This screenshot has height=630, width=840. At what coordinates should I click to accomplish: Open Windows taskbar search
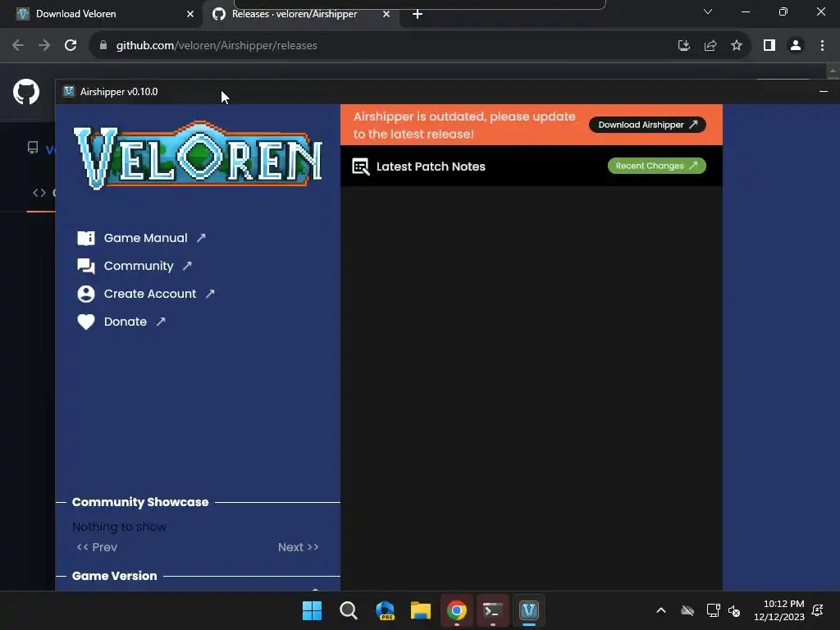[x=349, y=610]
